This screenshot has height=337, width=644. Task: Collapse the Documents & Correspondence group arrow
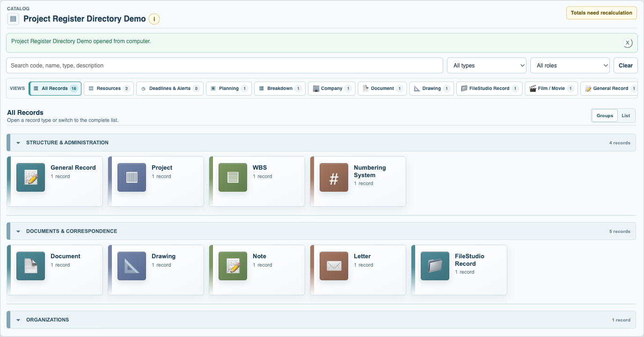coord(18,232)
